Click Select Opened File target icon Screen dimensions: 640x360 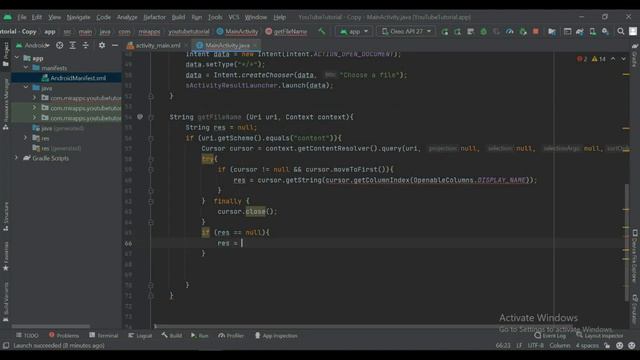[60, 45]
